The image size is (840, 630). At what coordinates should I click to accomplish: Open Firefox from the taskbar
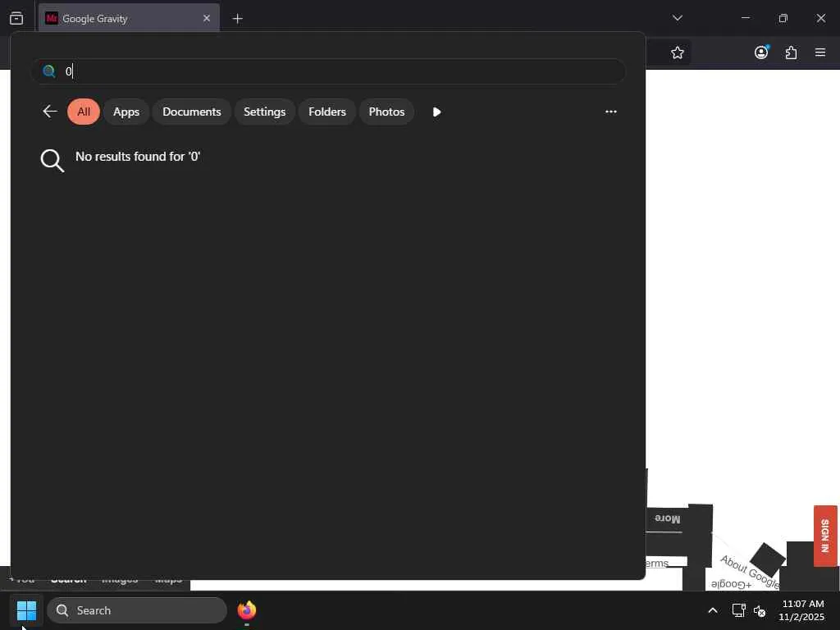(247, 610)
